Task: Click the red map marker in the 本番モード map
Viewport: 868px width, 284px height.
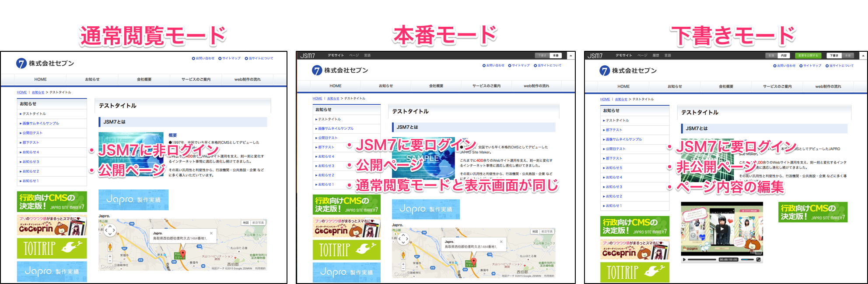Action: [x=473, y=262]
